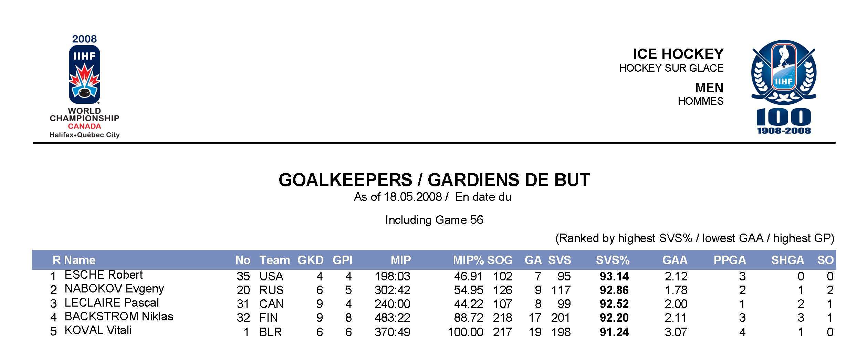Click the Goalkeepers / Gardiens de But title
This screenshot has height=350, width=868.
click(x=434, y=180)
